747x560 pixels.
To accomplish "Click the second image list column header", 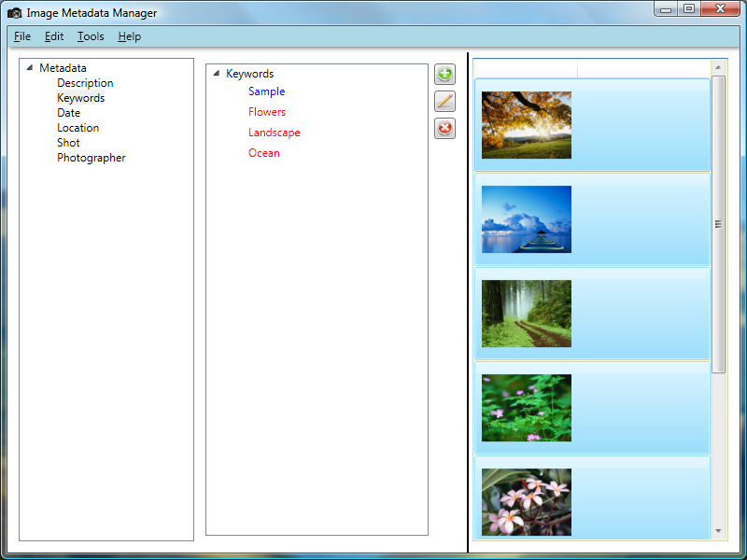I will click(643, 69).
